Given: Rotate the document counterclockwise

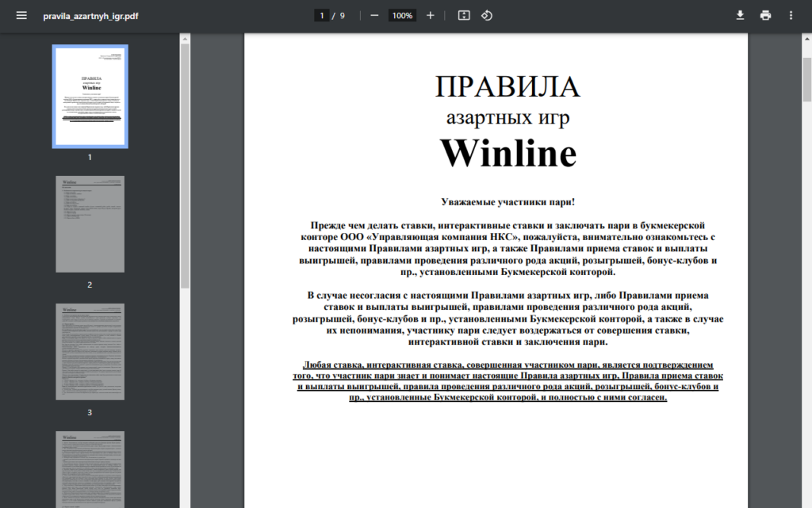Looking at the screenshot, I should (x=487, y=16).
